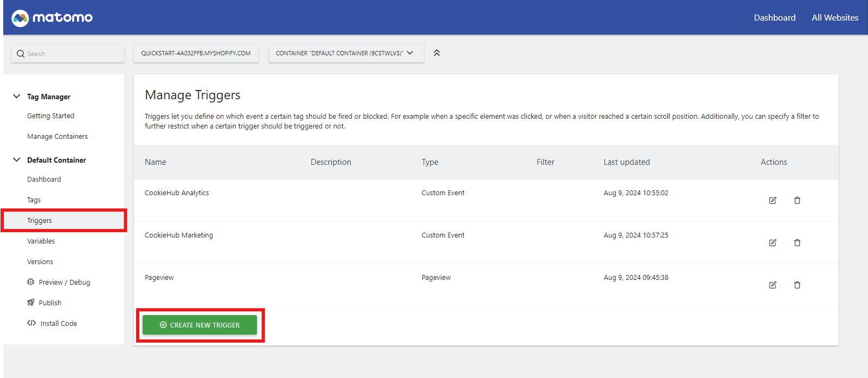Click the search magnifier icon
868x378 pixels.
point(21,54)
